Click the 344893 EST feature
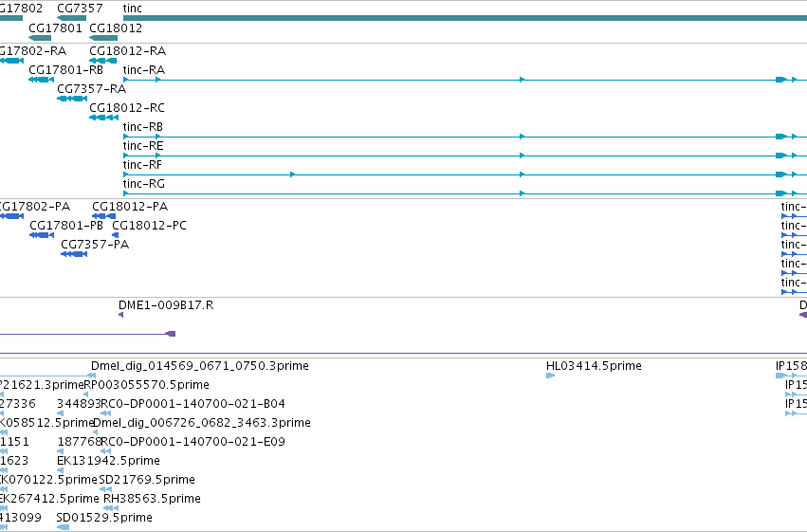807x532 pixels. (x=60, y=413)
